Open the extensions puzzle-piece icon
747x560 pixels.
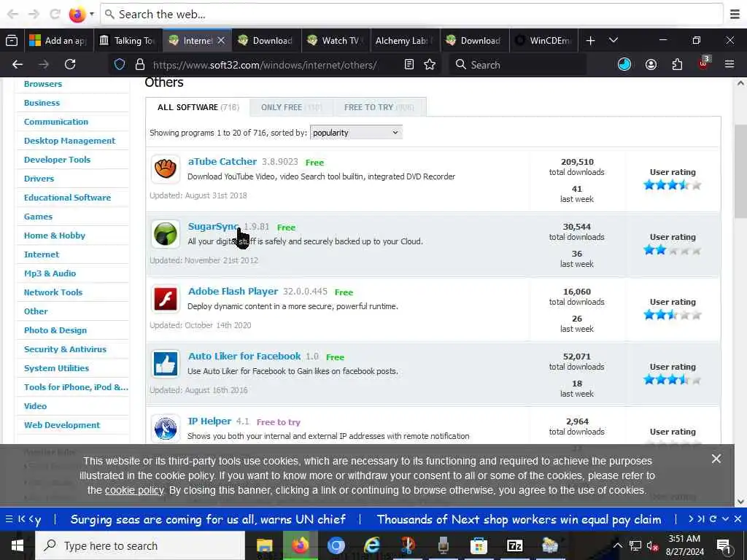[x=677, y=64]
